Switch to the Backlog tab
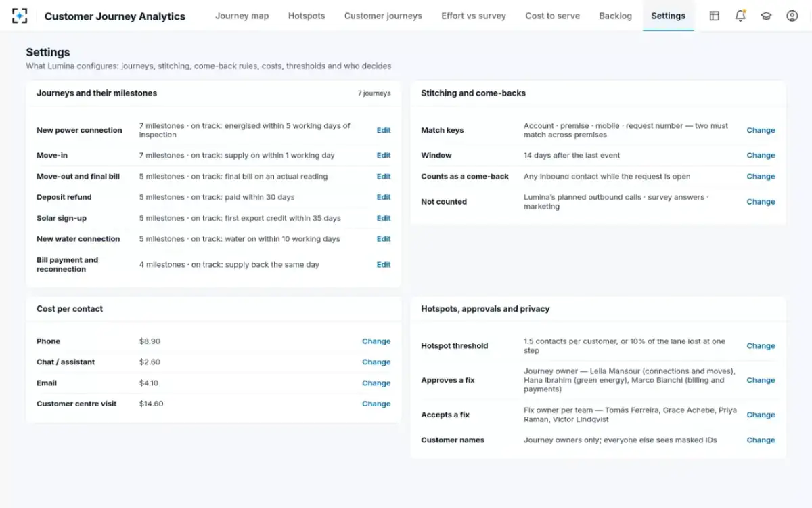Viewport: 812px width, 508px height. (x=615, y=16)
